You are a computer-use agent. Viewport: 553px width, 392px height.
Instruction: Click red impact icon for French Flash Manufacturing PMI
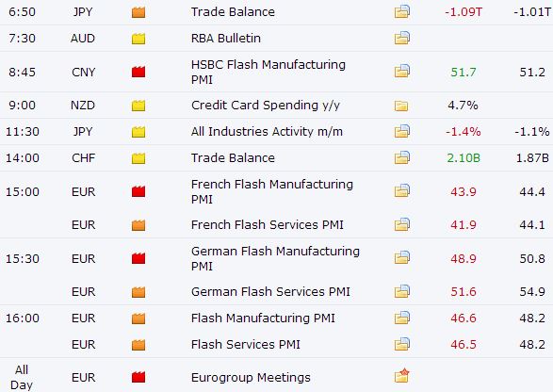[x=138, y=191]
